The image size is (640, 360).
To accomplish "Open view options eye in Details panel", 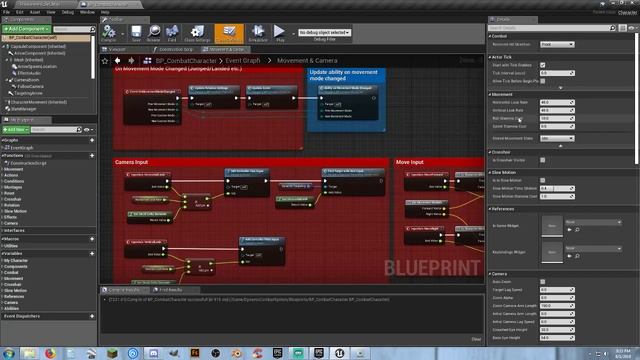I will coord(632,28).
